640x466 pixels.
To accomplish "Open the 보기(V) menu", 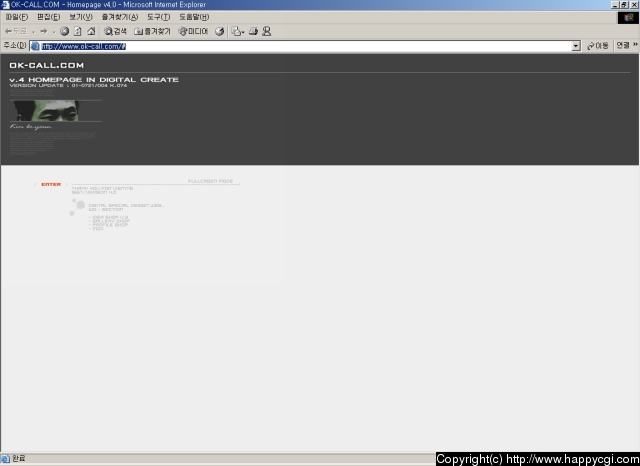I will 81,17.
